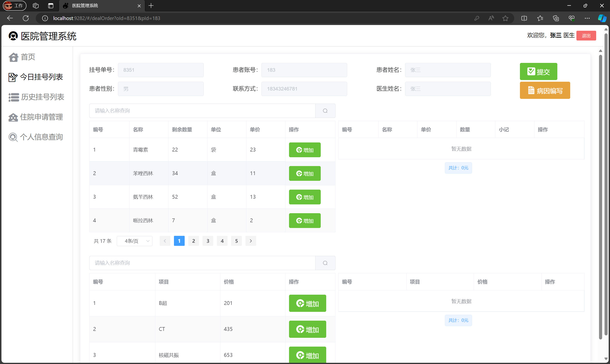Refresh the page with reload icon
Screen dimensions: 610x364
pyautogui.click(x=26, y=18)
